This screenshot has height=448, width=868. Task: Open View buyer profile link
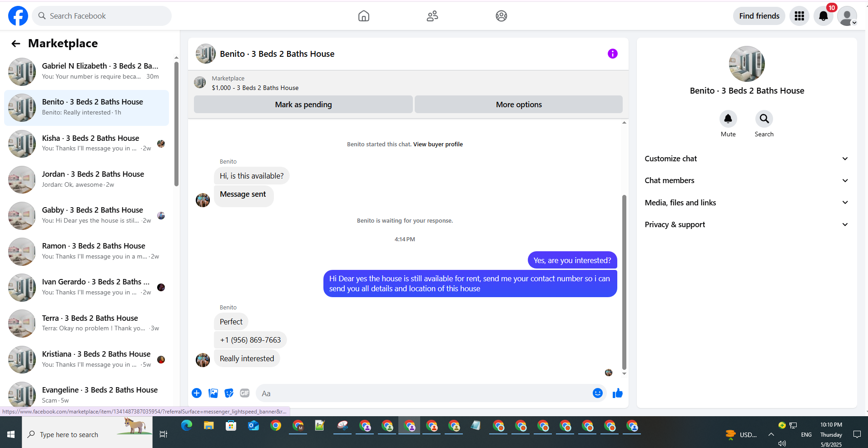pos(438,144)
